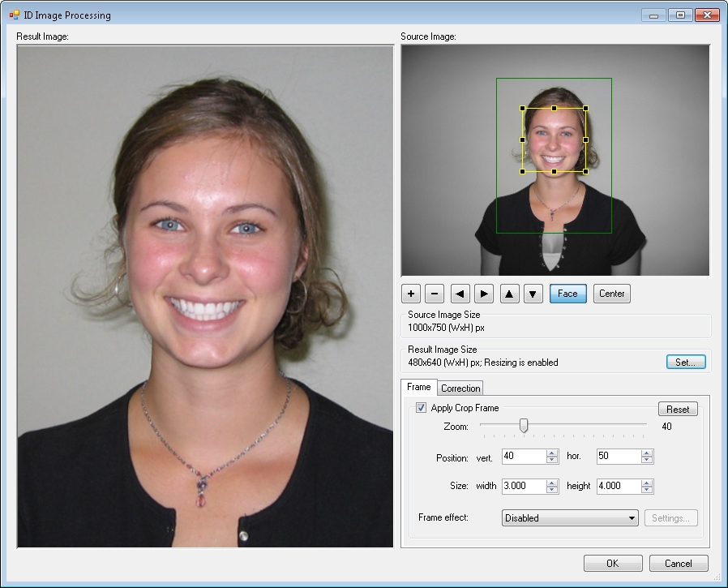
Task: Switch to the Correction tab
Action: [x=460, y=388]
